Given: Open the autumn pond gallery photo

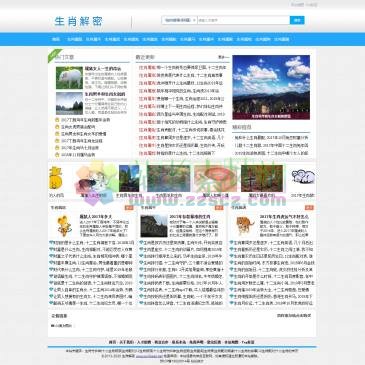Looking at the screenshot, I should [x=169, y=178].
